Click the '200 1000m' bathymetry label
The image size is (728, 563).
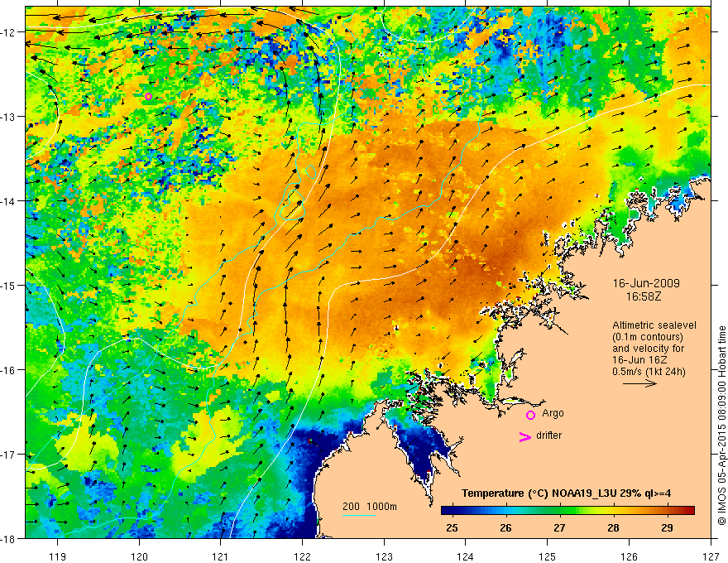[x=370, y=507]
